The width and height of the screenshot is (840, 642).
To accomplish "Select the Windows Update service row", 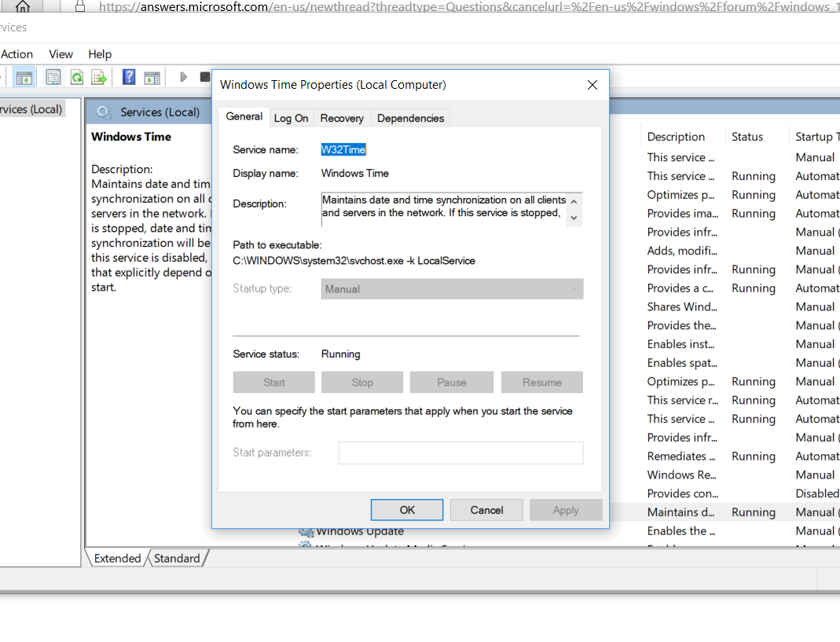I will 360,532.
